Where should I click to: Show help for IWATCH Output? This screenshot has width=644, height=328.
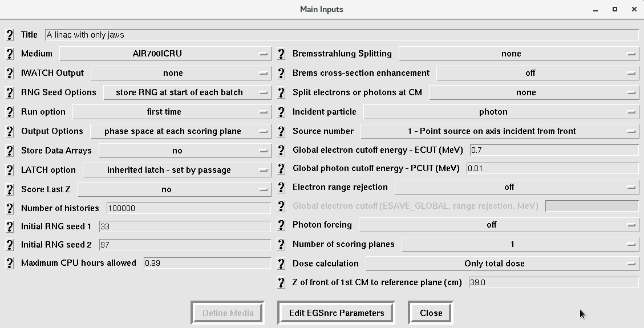tap(10, 73)
